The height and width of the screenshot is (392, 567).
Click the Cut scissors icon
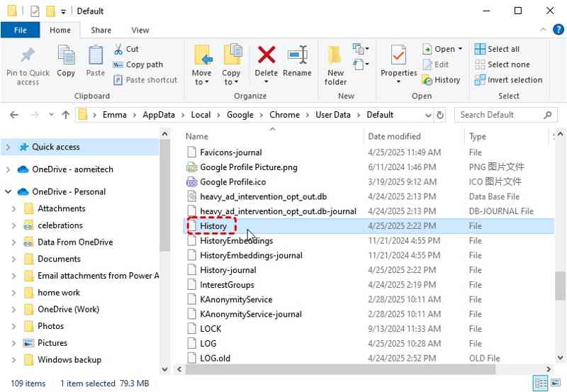coord(118,49)
